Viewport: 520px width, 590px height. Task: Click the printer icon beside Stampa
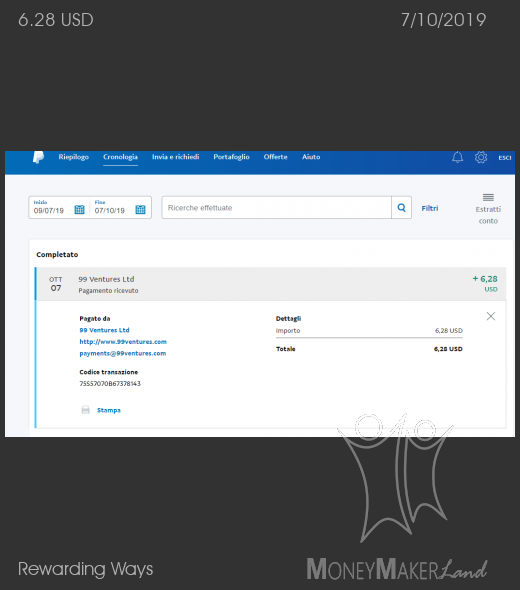click(x=86, y=410)
